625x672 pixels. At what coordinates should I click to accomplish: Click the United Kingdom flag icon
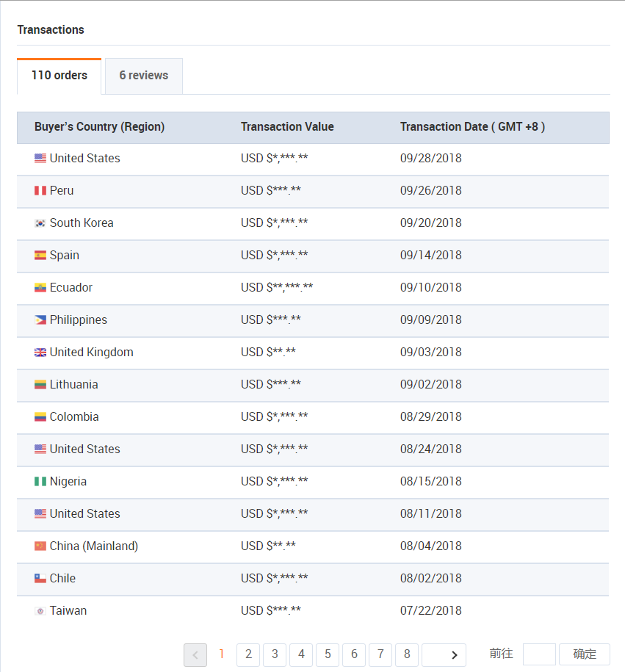pyautogui.click(x=40, y=353)
